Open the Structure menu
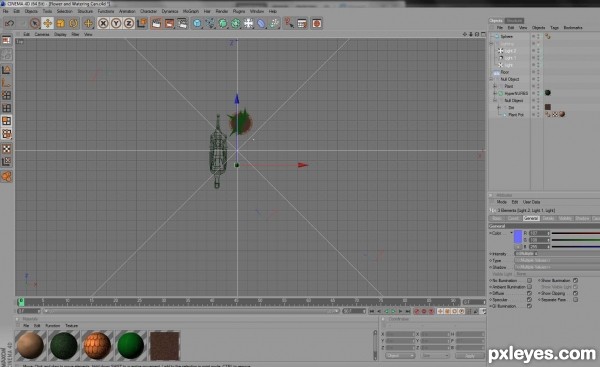Viewport: 600px width, 367px height. [x=85, y=11]
